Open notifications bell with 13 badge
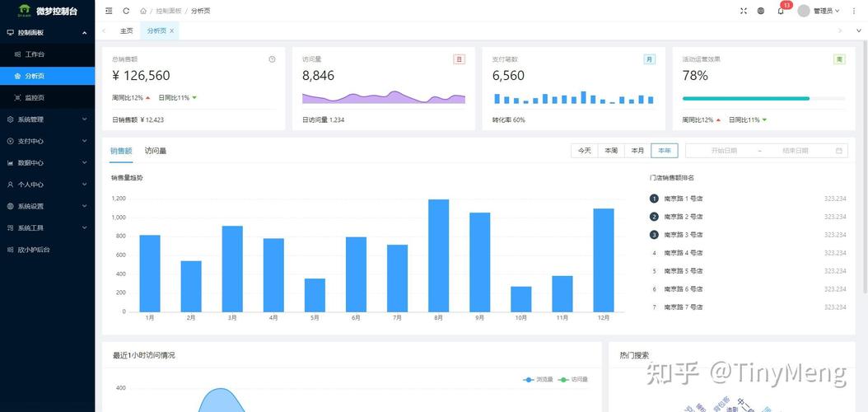 pos(780,11)
